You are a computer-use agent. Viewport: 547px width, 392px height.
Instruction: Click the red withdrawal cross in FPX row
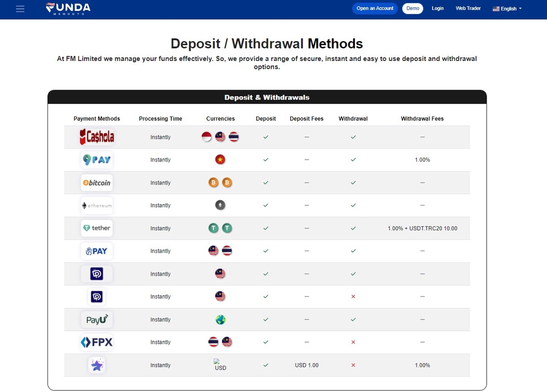(353, 342)
